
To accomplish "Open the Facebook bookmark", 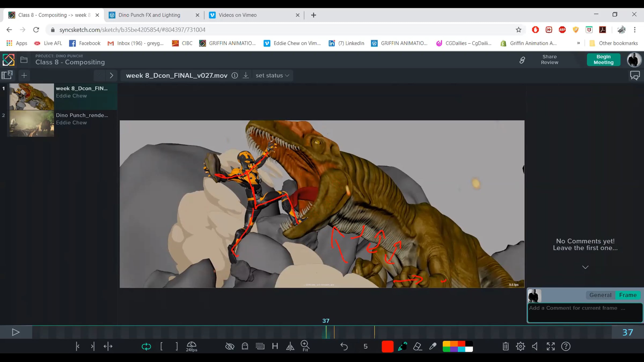I will pos(85,43).
